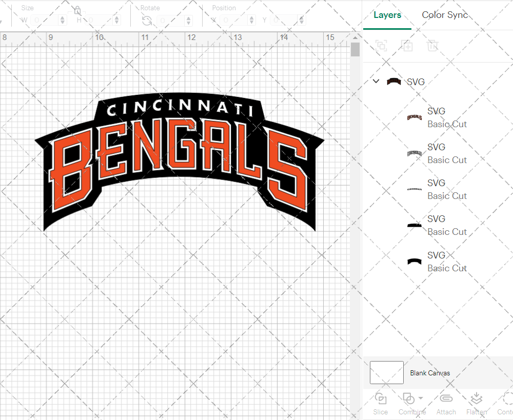The width and height of the screenshot is (513, 420).
Task: Click the Delete layer trash icon
Action: [432, 46]
